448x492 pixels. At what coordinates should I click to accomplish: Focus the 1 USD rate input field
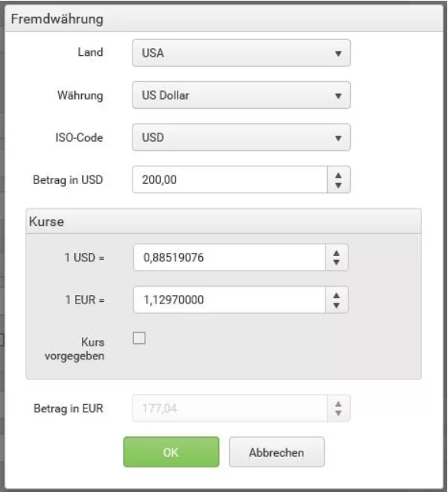(229, 257)
